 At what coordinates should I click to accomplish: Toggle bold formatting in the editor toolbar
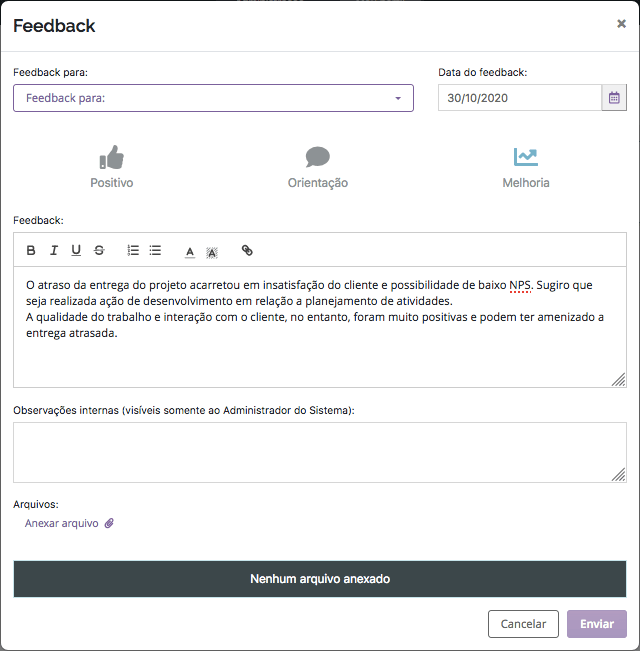[x=31, y=250]
